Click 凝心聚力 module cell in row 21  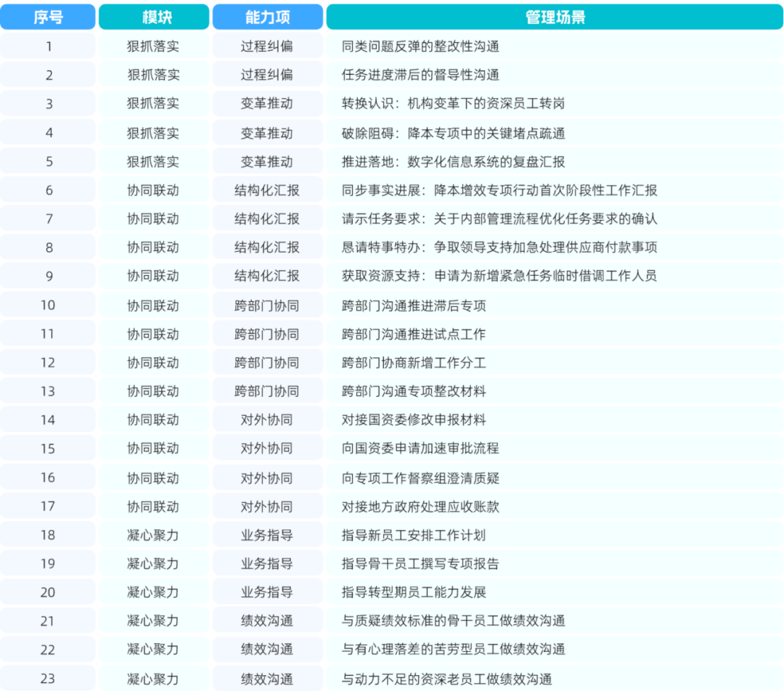[153, 621]
